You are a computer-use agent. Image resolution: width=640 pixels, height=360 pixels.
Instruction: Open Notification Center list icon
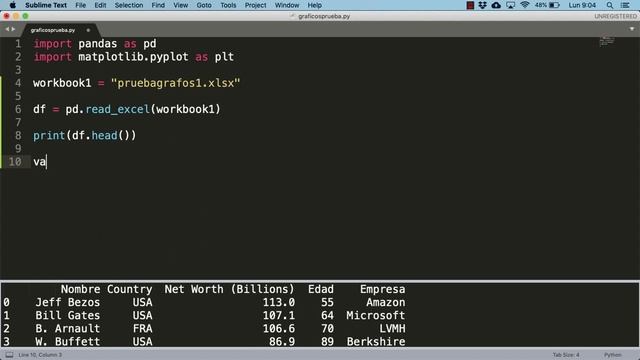coord(625,5)
